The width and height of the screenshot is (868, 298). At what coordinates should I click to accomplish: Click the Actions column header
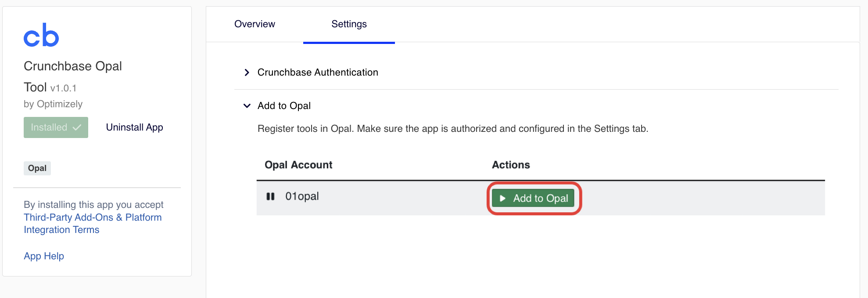(511, 165)
